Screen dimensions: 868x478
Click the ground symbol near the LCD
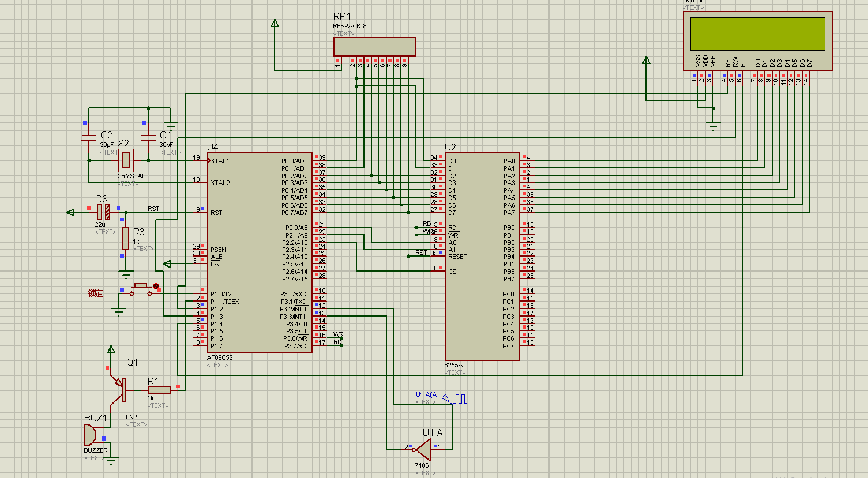click(x=713, y=126)
